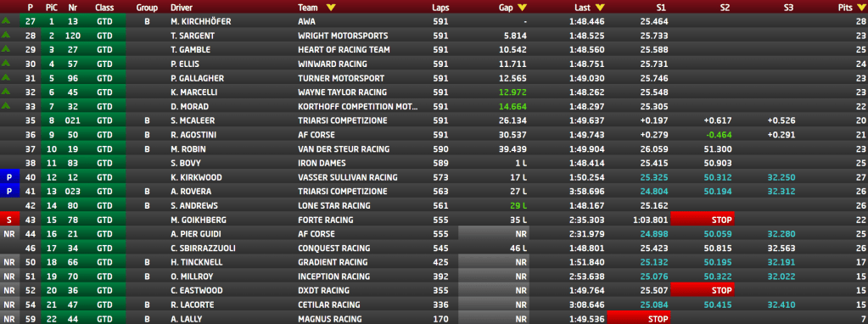
Task: Click the Group B cell in R. Agostini row
Action: [147, 135]
